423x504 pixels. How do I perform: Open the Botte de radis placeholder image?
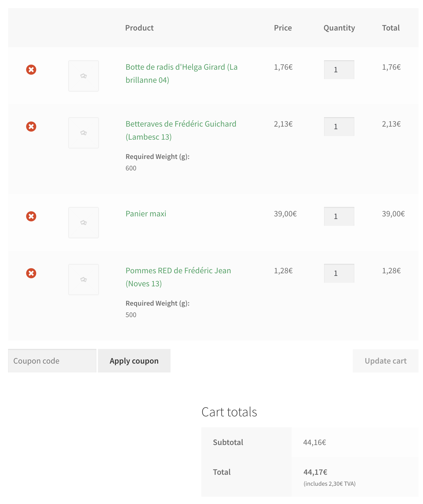pos(83,76)
